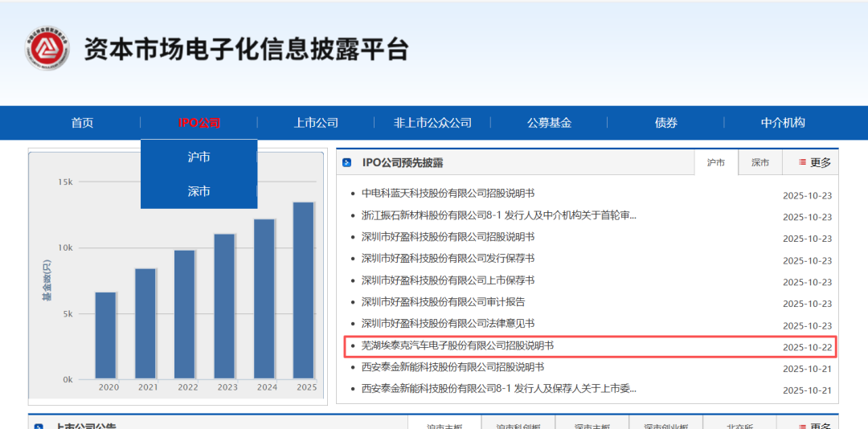Open the 中介机构 navigation item
The image size is (868, 429).
(783, 123)
